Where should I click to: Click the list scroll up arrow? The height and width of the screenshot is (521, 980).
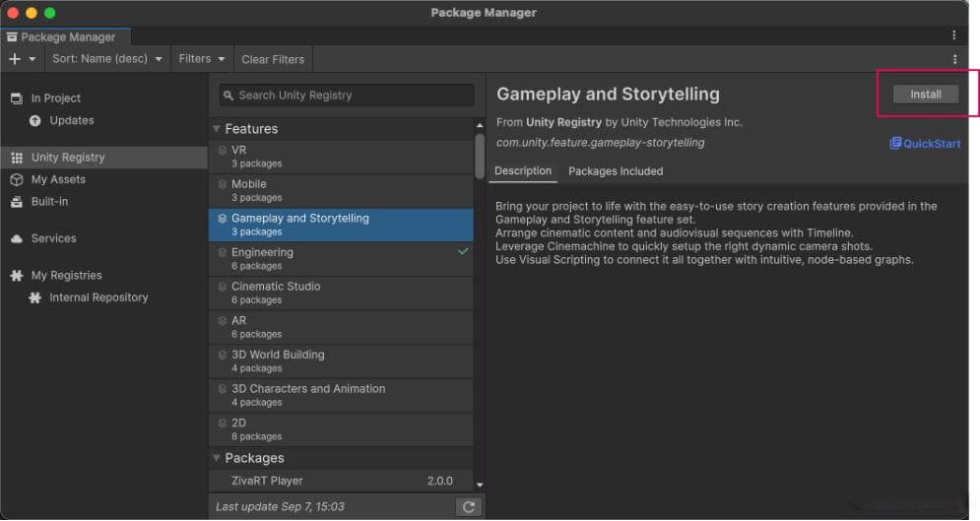tap(480, 125)
